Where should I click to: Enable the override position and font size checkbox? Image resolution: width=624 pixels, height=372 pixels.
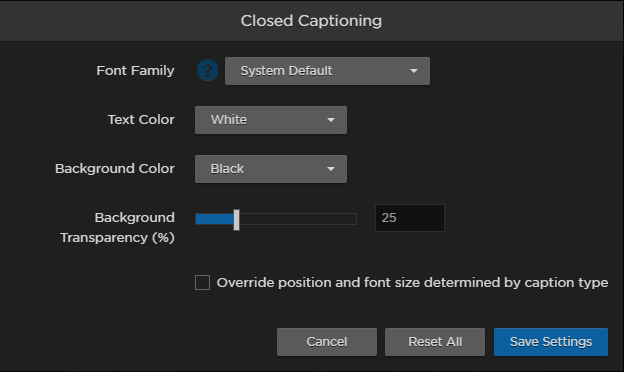point(202,282)
